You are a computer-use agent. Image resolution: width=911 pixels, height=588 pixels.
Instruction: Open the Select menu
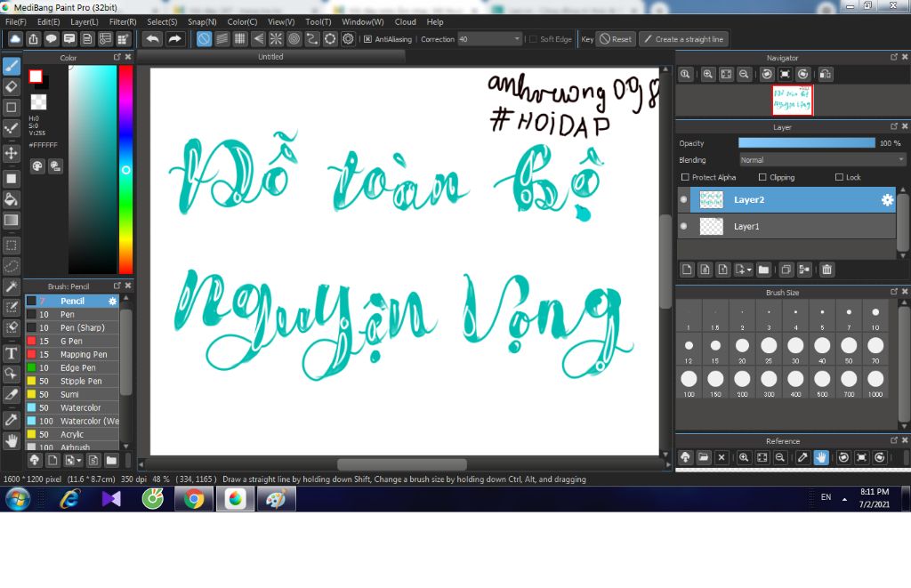coord(162,21)
